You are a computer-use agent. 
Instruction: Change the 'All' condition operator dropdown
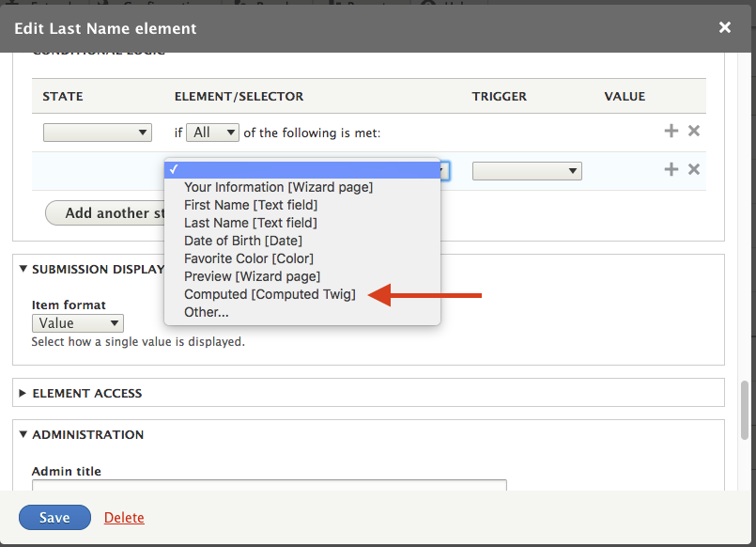pyautogui.click(x=212, y=132)
